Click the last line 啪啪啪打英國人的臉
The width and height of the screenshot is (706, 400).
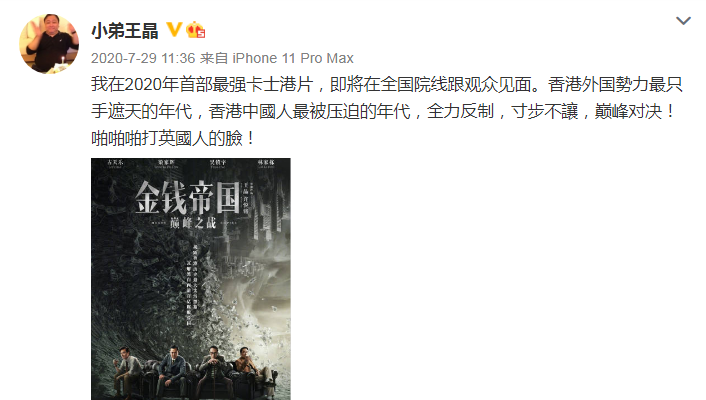pos(173,138)
